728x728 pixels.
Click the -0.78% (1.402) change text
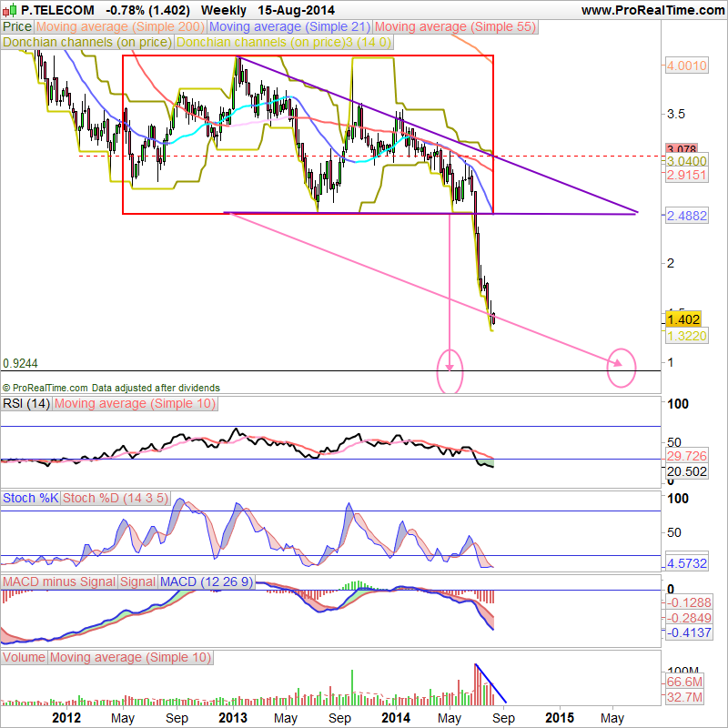click(x=147, y=10)
